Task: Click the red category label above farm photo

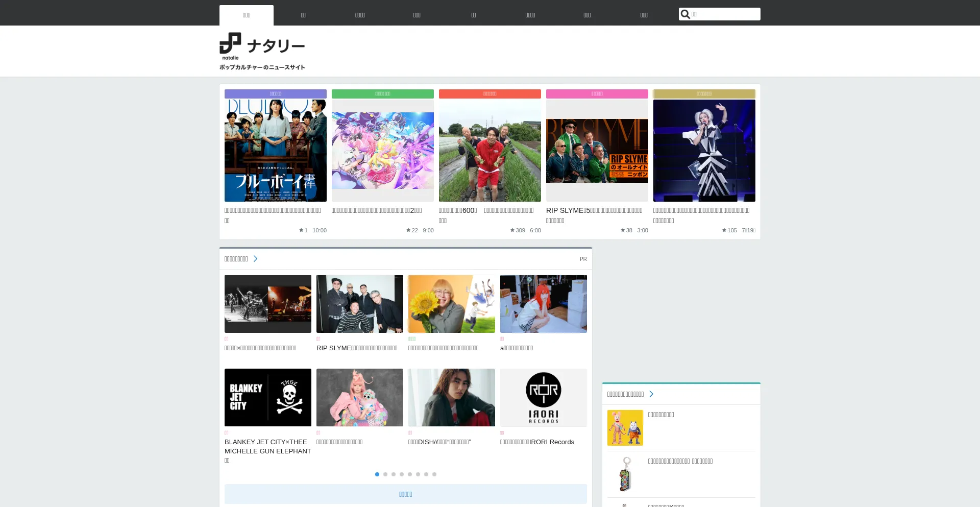Action: 489,94
